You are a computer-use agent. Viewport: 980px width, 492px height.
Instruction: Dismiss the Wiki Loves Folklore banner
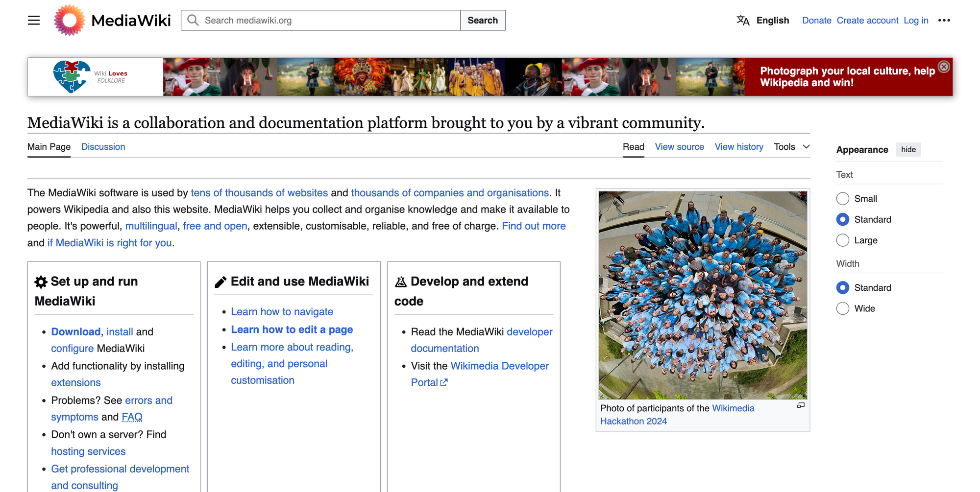coord(944,66)
